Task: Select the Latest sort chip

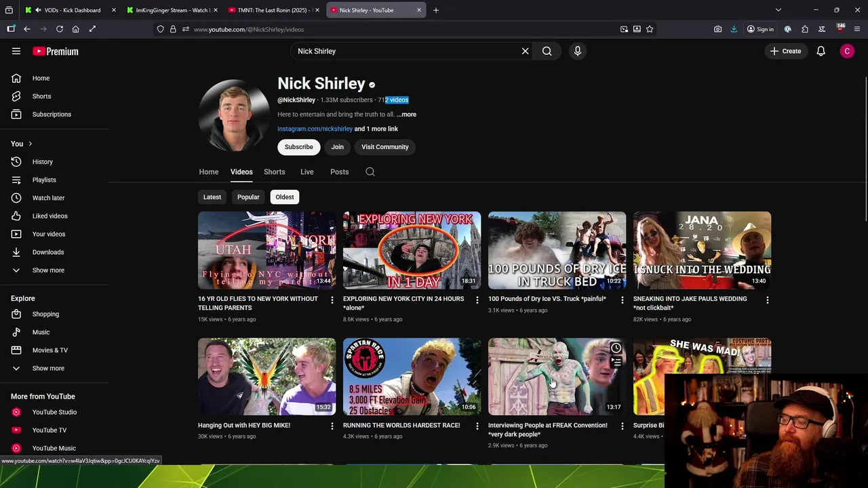Action: [x=212, y=197]
